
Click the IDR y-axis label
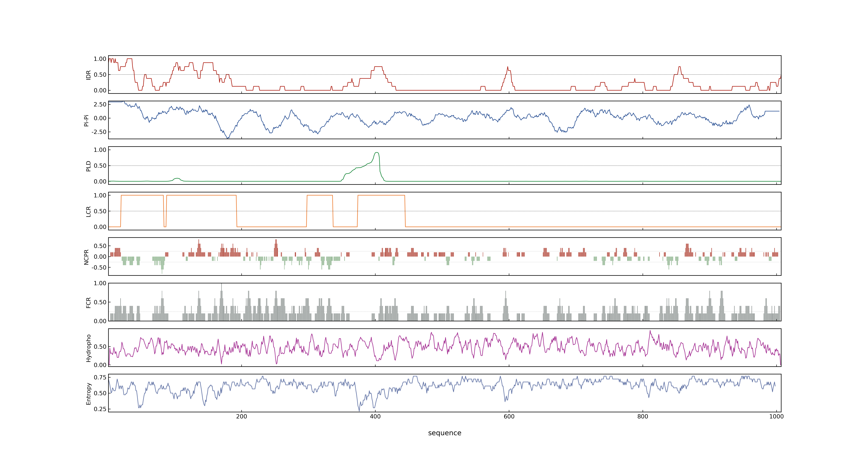89,75
